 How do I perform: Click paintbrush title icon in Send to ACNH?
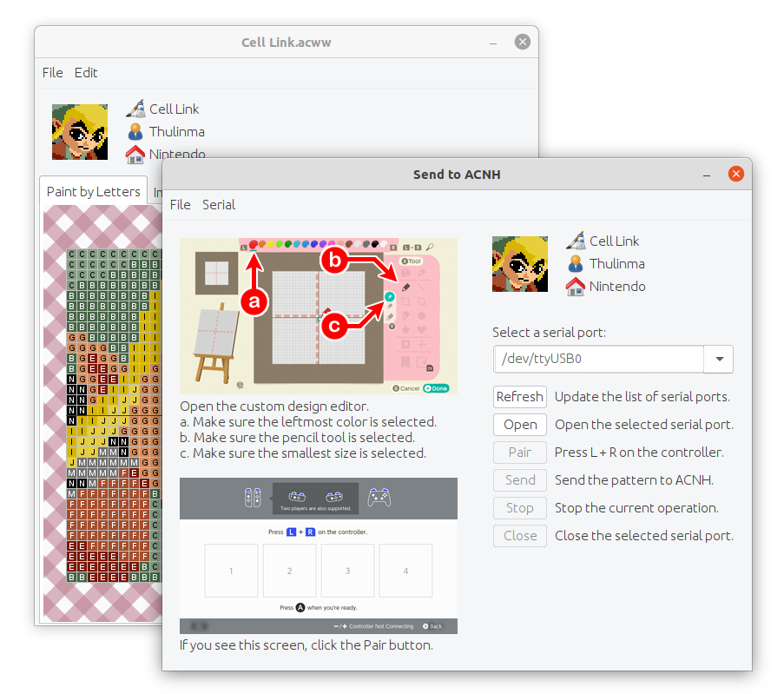click(576, 241)
